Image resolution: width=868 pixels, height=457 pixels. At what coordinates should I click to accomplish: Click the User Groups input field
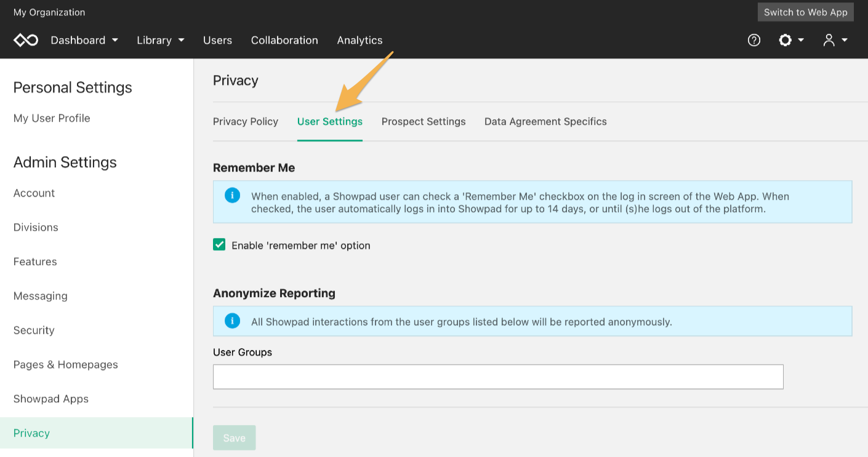(498, 376)
